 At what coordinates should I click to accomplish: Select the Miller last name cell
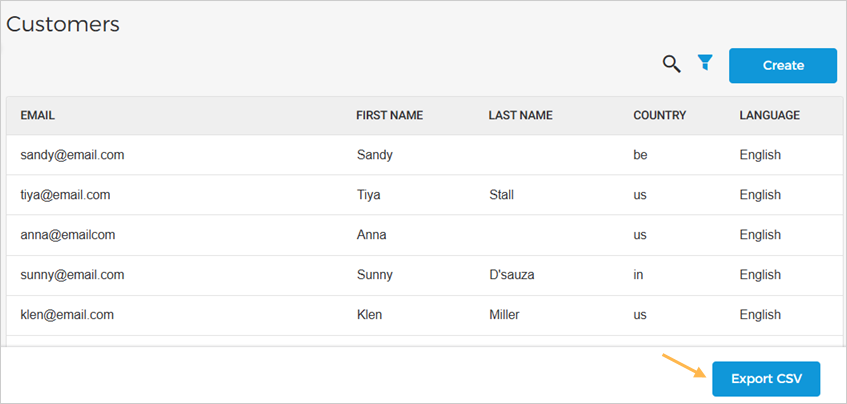click(x=504, y=315)
